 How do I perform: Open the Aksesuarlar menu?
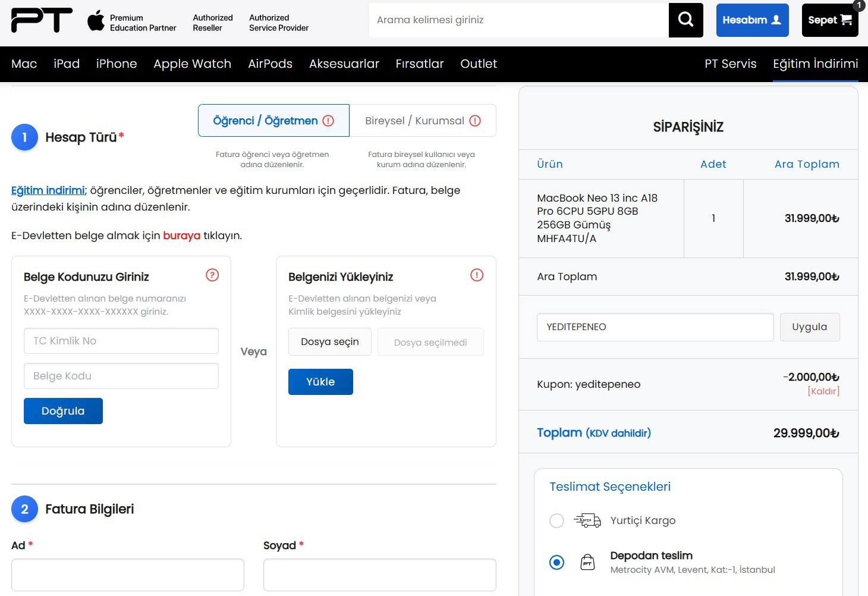(x=344, y=64)
